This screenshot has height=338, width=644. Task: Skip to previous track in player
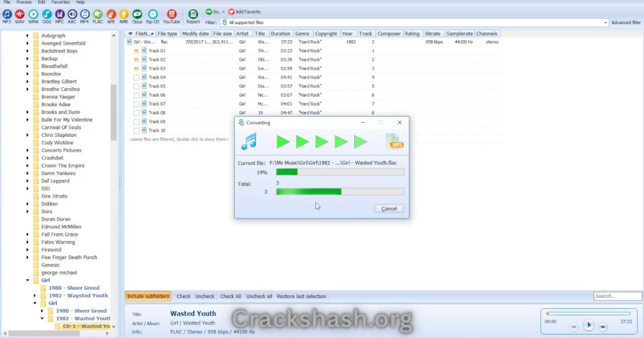click(x=574, y=326)
